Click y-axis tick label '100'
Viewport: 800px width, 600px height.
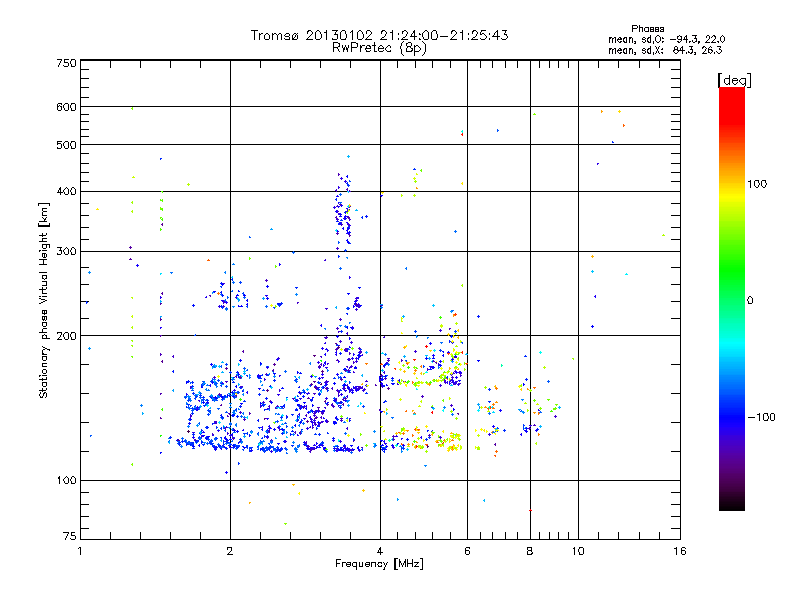[66, 480]
